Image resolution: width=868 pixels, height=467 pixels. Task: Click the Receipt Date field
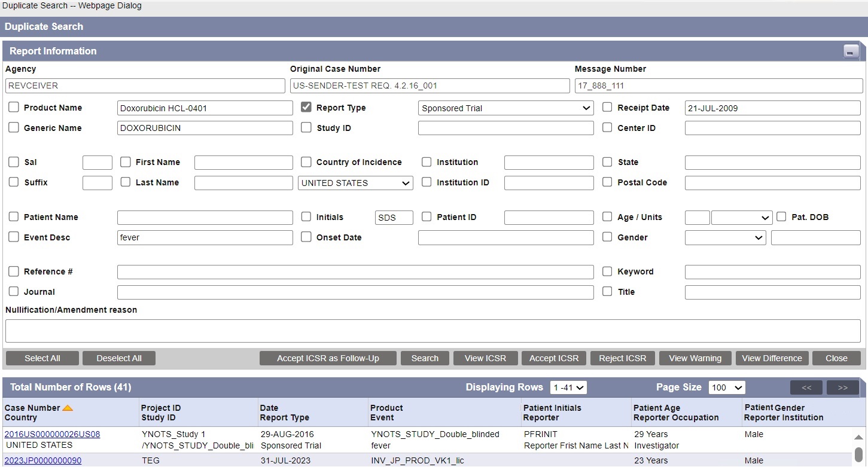coord(772,108)
